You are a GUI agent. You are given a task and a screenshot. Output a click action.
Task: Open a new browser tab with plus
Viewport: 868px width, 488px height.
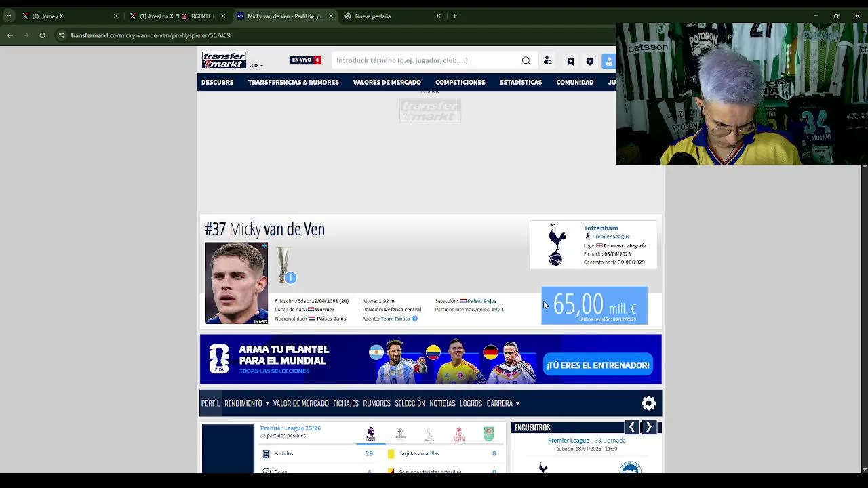(x=455, y=16)
